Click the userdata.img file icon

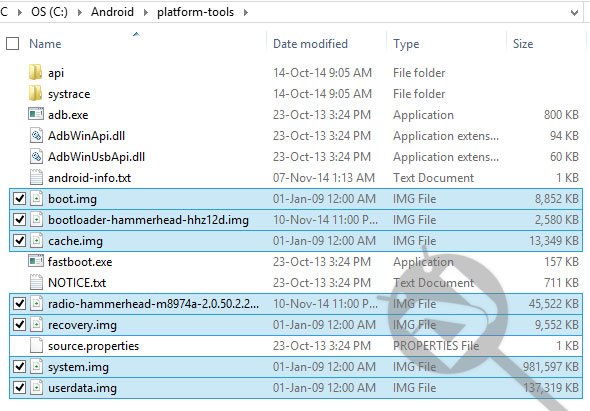pyautogui.click(x=36, y=388)
